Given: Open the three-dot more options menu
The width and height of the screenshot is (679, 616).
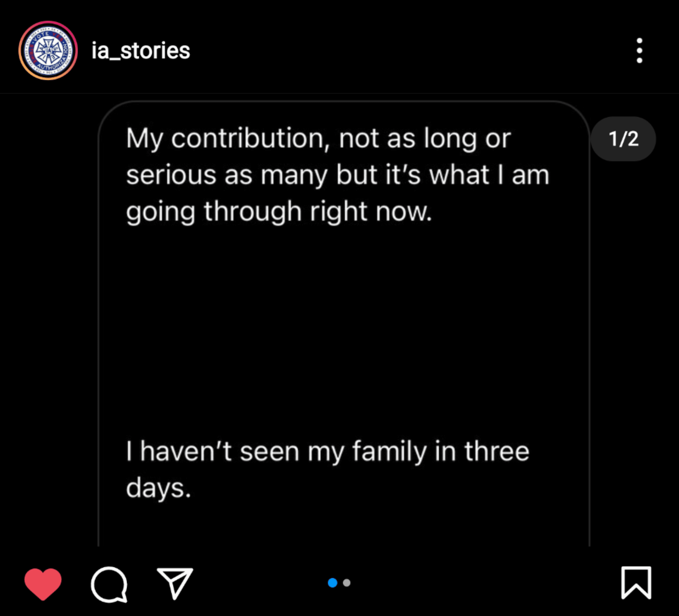Looking at the screenshot, I should (x=639, y=50).
